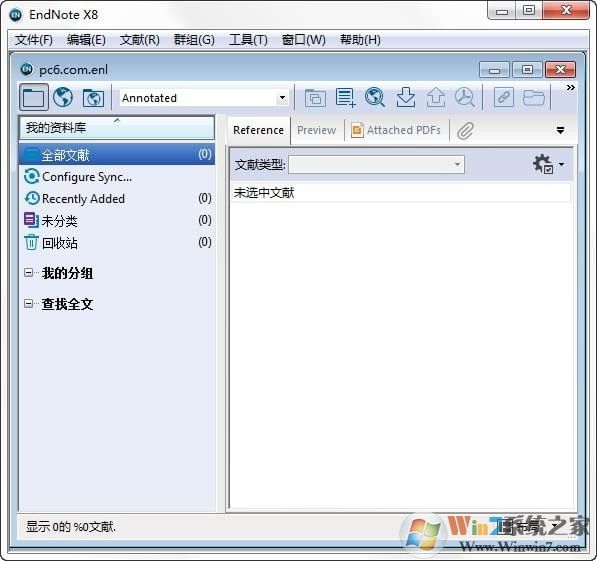This screenshot has height=561, width=597.
Task: Switch to the Attached PDFs tab
Action: pos(396,130)
